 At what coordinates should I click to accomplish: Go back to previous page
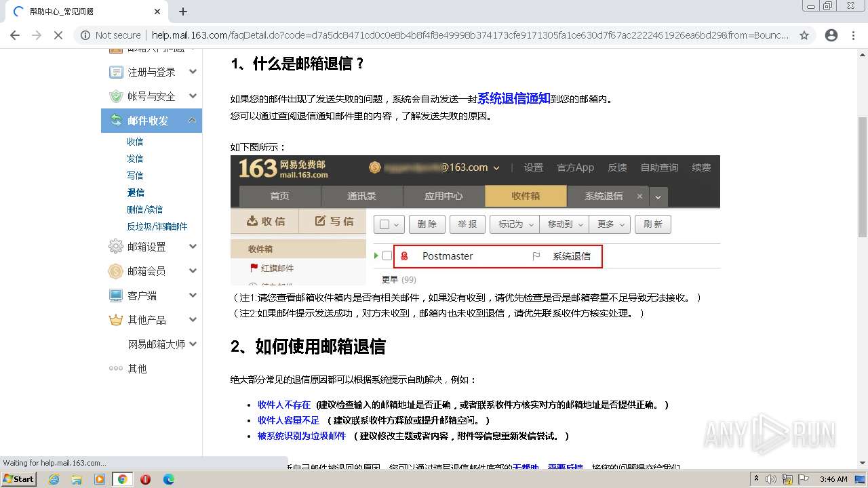click(x=15, y=35)
